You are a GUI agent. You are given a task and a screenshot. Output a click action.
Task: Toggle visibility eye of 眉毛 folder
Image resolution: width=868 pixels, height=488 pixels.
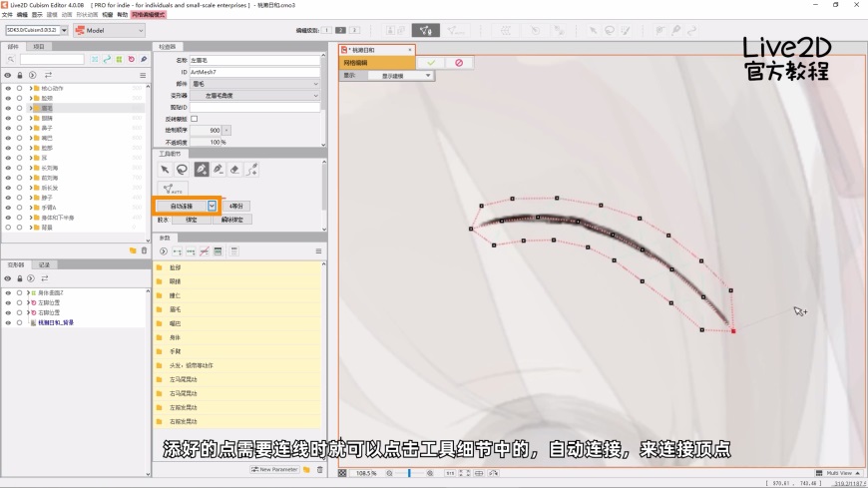pyautogui.click(x=8, y=108)
